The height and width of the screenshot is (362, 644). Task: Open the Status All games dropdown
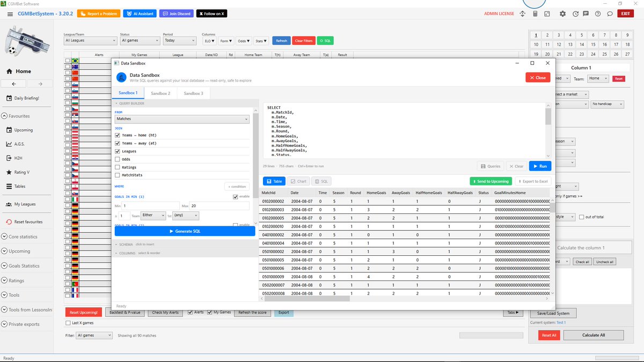(140, 40)
